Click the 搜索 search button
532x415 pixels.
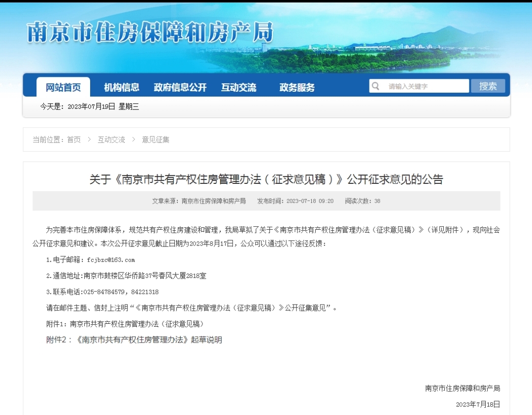[488, 86]
